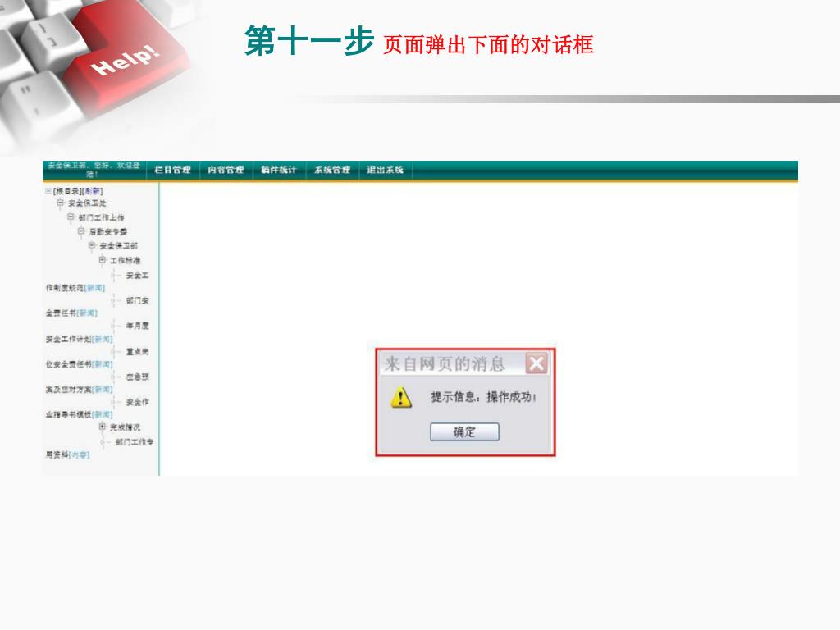
Task: Open the 稿件统计 menu
Action: point(279,170)
